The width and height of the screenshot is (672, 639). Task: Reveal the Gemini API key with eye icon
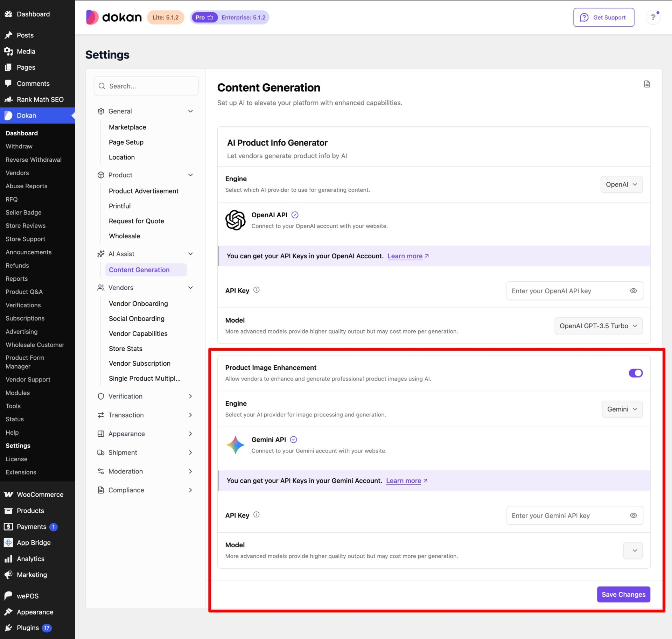(x=633, y=515)
